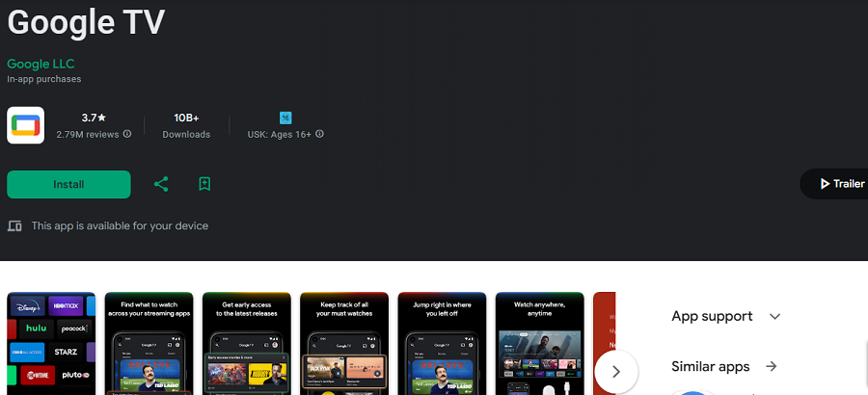The height and width of the screenshot is (395, 868).
Task: Open 'Get early access' screenshot
Action: pos(246,344)
